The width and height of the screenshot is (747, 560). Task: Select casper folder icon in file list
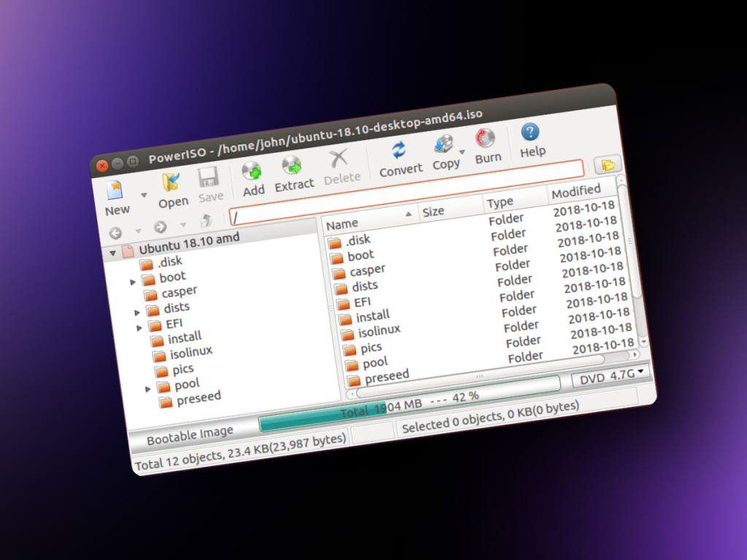[x=338, y=273]
